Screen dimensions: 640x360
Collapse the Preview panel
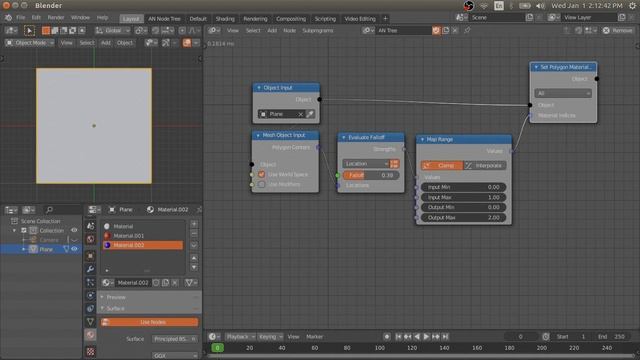(x=102, y=297)
